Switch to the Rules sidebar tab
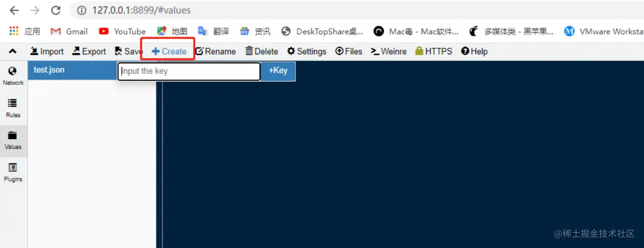Image resolution: width=644 pixels, height=248 pixels. 13,108
